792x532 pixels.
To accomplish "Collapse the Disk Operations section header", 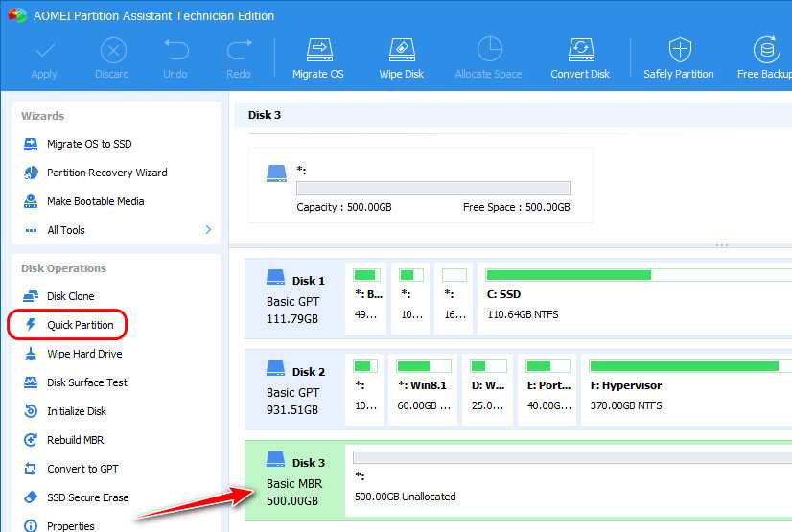I will point(63,268).
